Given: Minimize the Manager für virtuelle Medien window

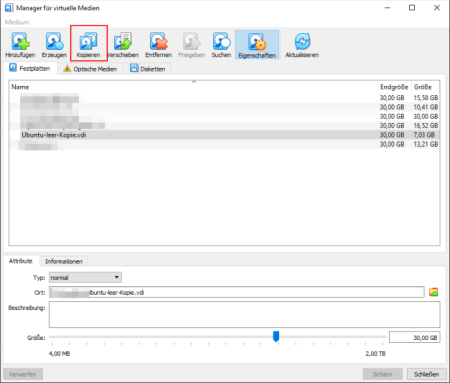Looking at the screenshot, I should click(x=387, y=8).
